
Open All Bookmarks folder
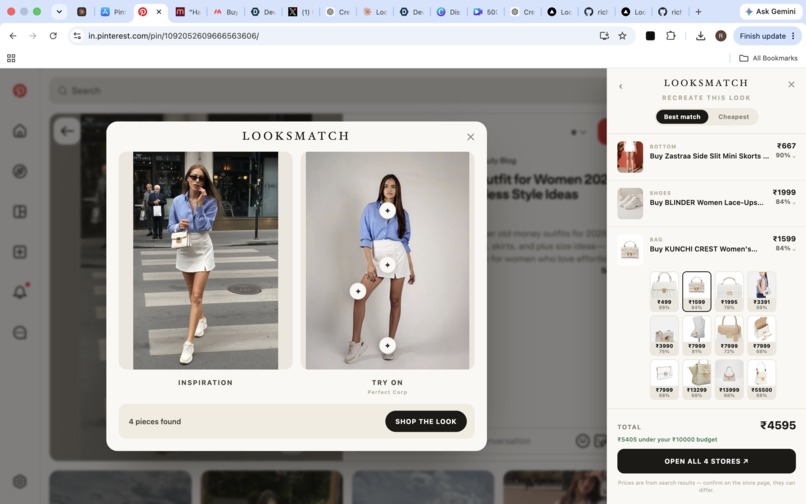pyautogui.click(x=768, y=58)
